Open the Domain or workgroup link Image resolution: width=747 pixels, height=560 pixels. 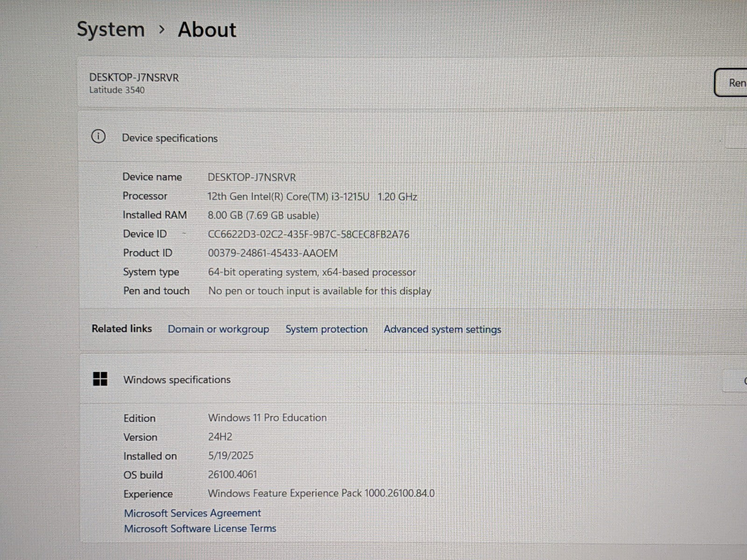tap(218, 329)
